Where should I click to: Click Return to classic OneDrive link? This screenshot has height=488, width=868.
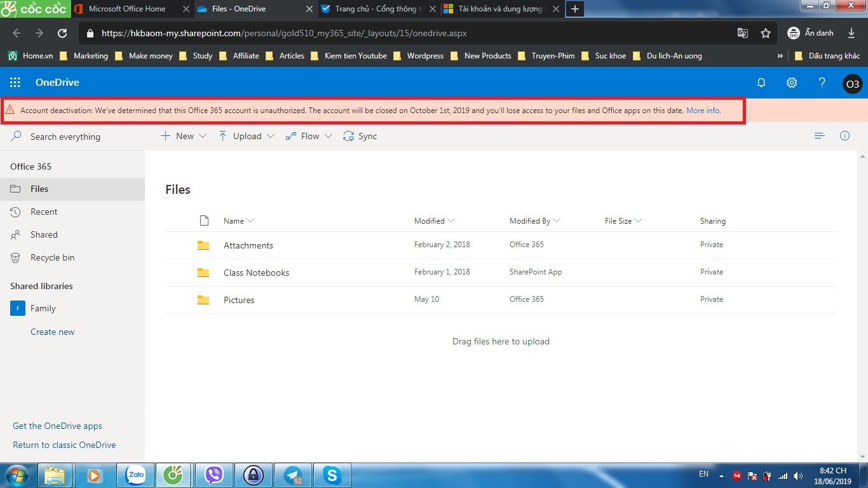pyautogui.click(x=64, y=445)
